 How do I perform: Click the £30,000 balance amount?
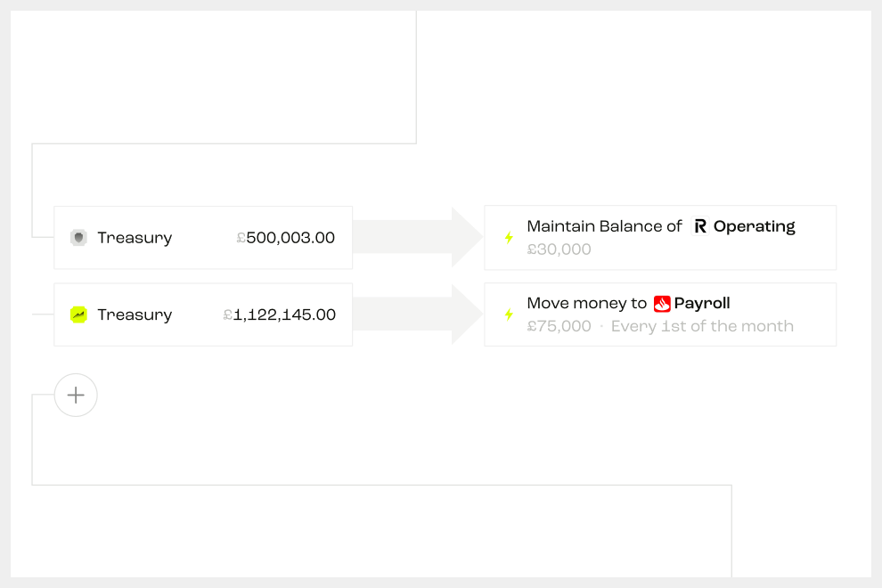click(559, 249)
